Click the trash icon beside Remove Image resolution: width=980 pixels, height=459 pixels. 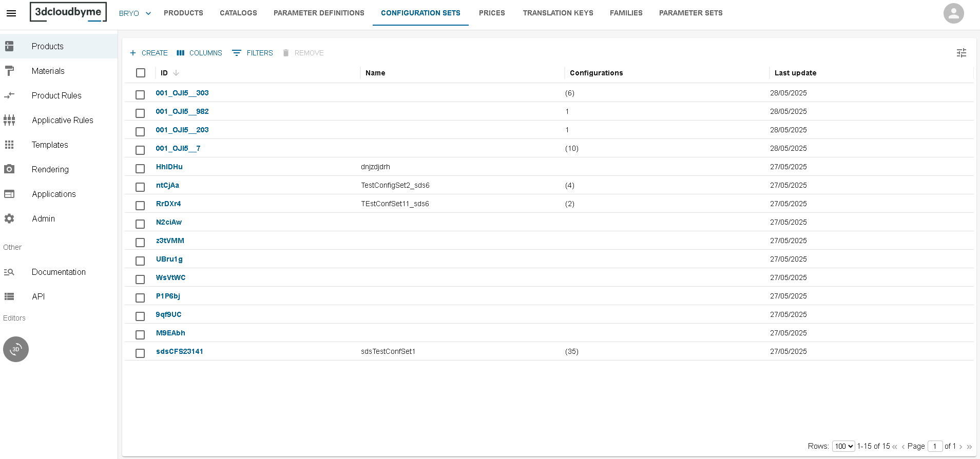(286, 53)
